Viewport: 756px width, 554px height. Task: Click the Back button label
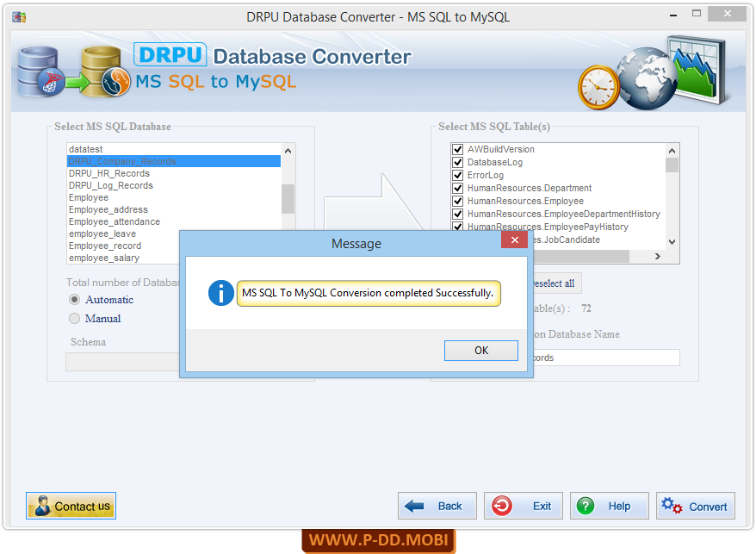tap(449, 507)
